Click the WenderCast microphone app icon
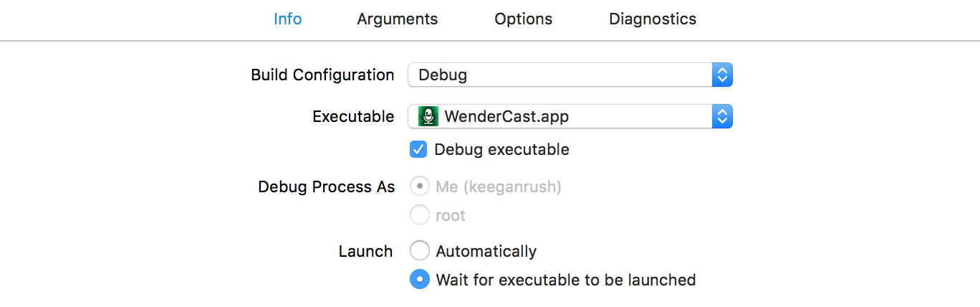The height and width of the screenshot is (307, 980). pyautogui.click(x=428, y=116)
